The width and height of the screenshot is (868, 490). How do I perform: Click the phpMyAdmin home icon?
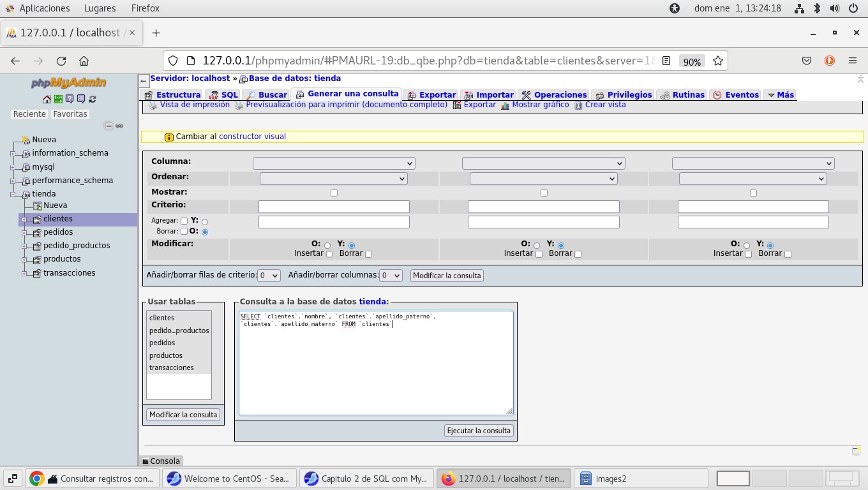tap(47, 99)
